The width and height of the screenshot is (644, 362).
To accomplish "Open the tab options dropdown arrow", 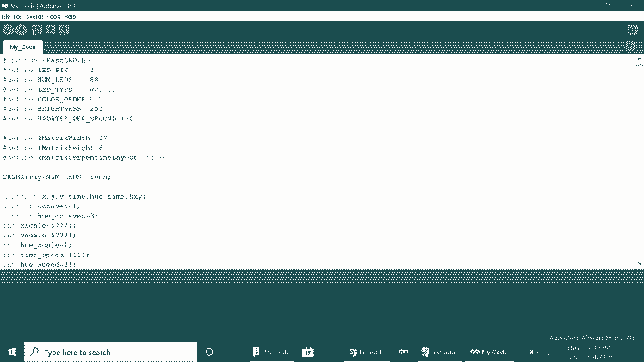I will [x=630, y=46].
